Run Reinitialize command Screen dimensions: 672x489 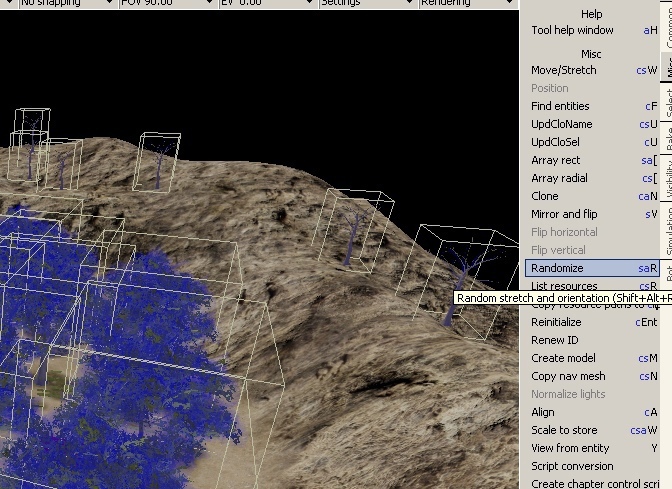(593, 322)
